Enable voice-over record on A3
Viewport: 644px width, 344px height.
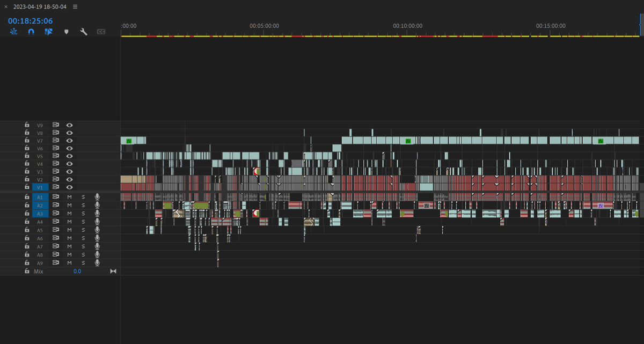[x=97, y=213]
